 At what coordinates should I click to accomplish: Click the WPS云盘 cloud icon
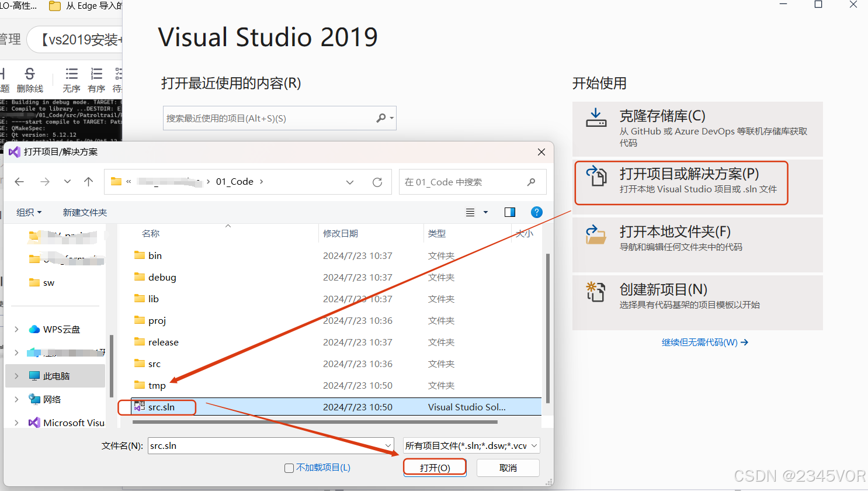click(34, 329)
